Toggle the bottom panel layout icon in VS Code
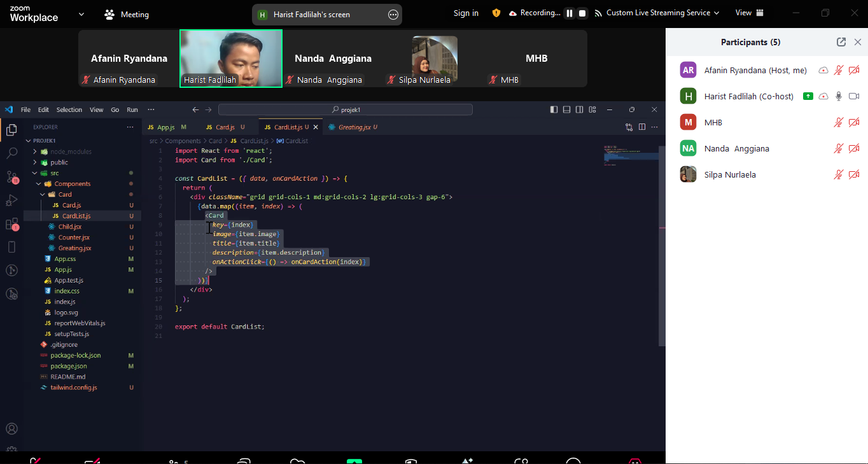This screenshot has width=868, height=464. click(x=566, y=109)
